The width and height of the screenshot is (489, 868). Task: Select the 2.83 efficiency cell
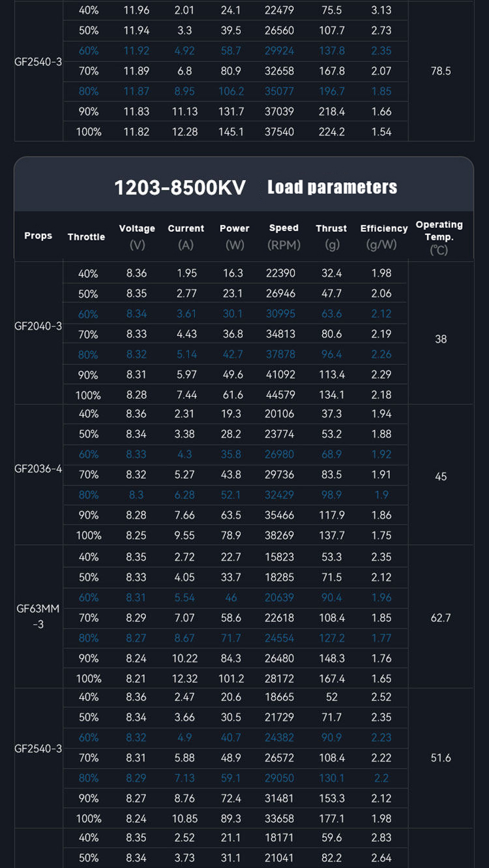(x=381, y=837)
